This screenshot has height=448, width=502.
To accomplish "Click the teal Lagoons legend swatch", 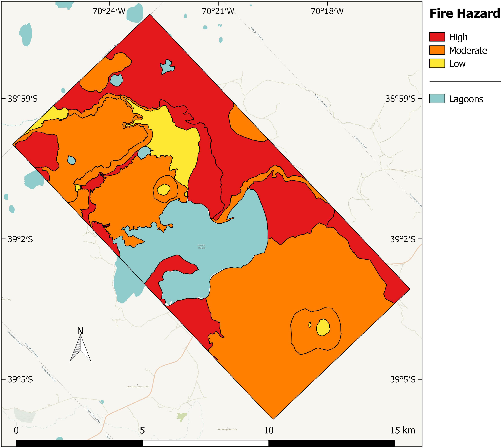I will (437, 98).
